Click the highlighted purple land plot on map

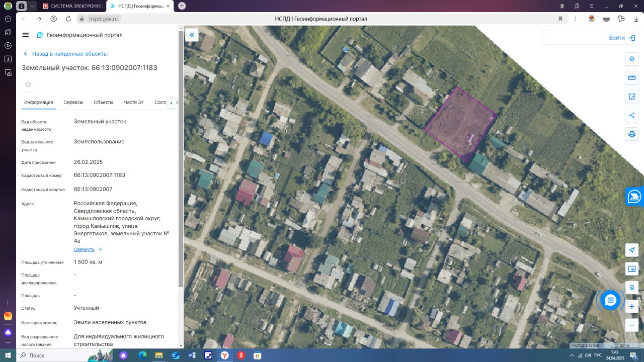coord(460,123)
